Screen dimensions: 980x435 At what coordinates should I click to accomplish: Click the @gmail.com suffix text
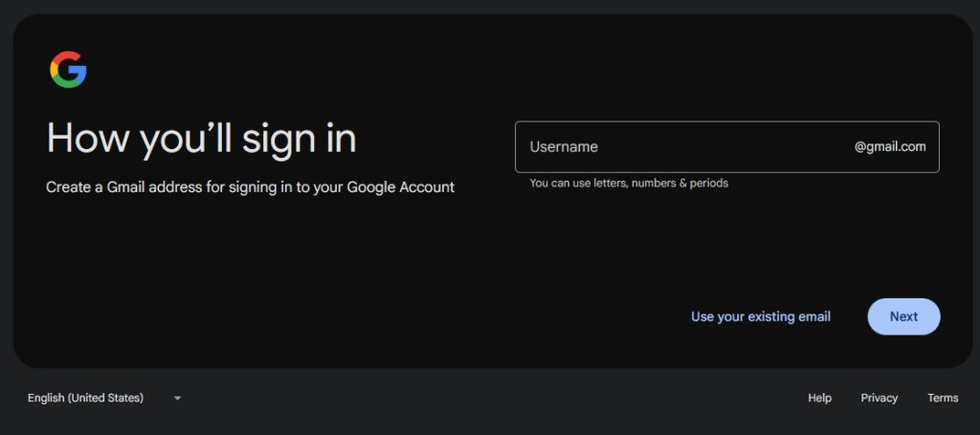point(890,146)
